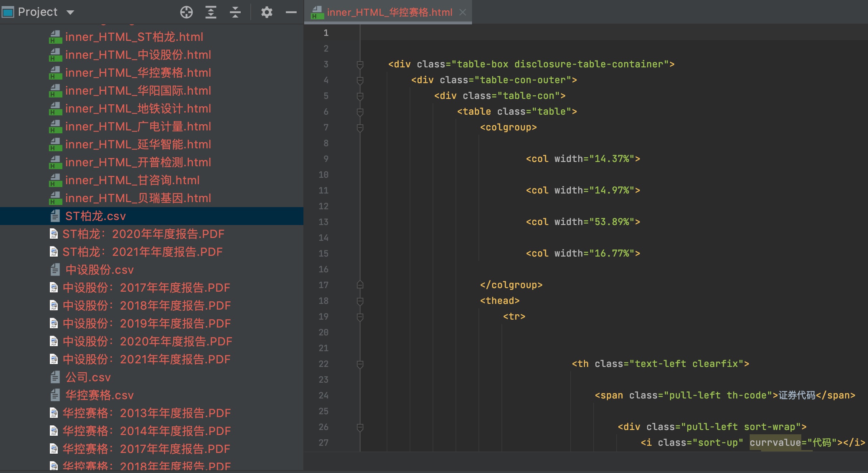Viewport: 868px width, 473px height.
Task: Open 中设股份：2018年年度报告.PDF
Action: coord(146,306)
